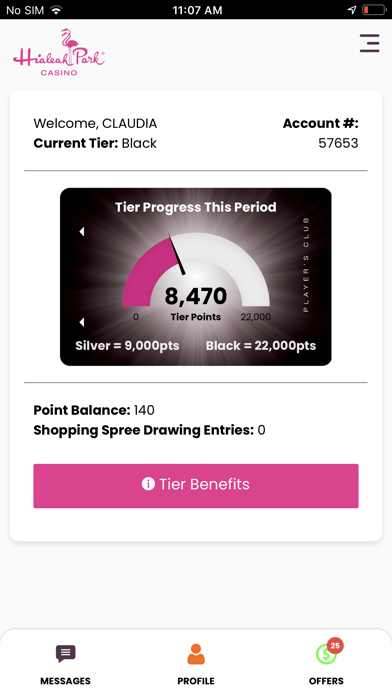Open the hamburger menu icon
The width and height of the screenshot is (392, 696).
pyautogui.click(x=369, y=43)
